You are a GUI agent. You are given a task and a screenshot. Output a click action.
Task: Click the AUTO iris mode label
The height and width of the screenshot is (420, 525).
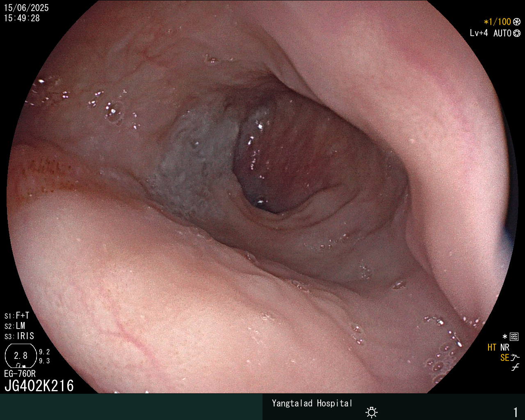coord(502,33)
